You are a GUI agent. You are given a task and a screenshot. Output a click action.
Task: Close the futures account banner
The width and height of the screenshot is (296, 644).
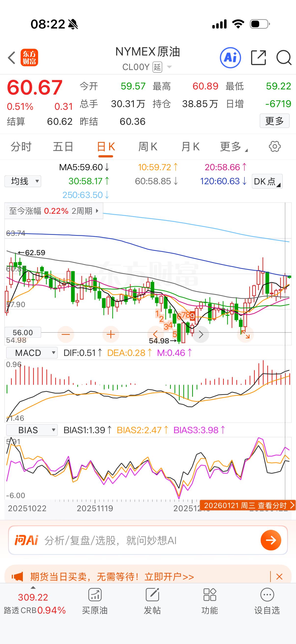pyautogui.click(x=279, y=577)
